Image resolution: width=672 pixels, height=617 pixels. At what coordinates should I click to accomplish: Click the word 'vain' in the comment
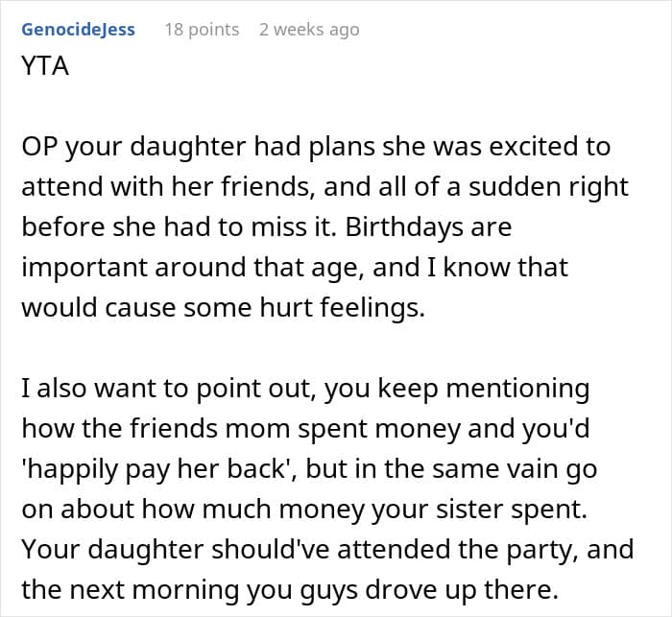coord(532,469)
